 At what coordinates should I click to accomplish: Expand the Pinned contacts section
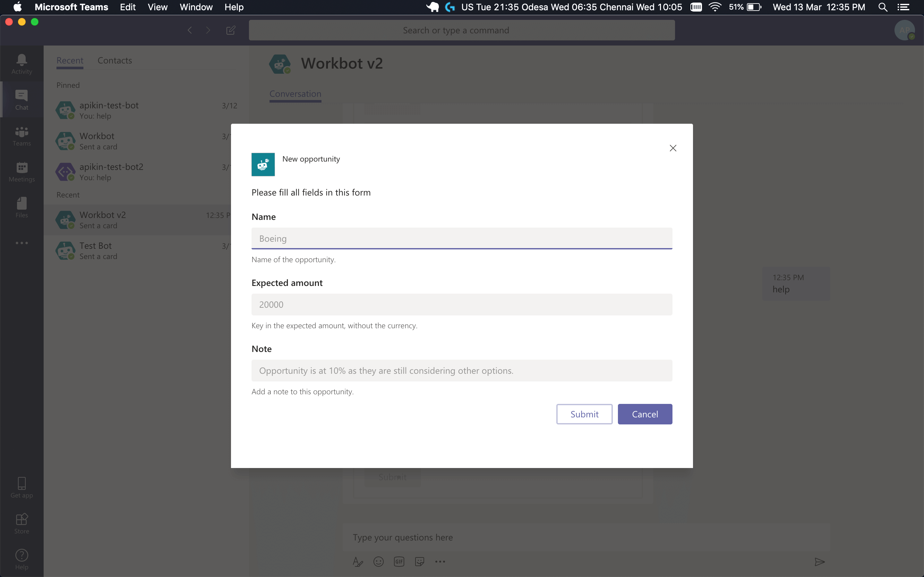pos(66,84)
